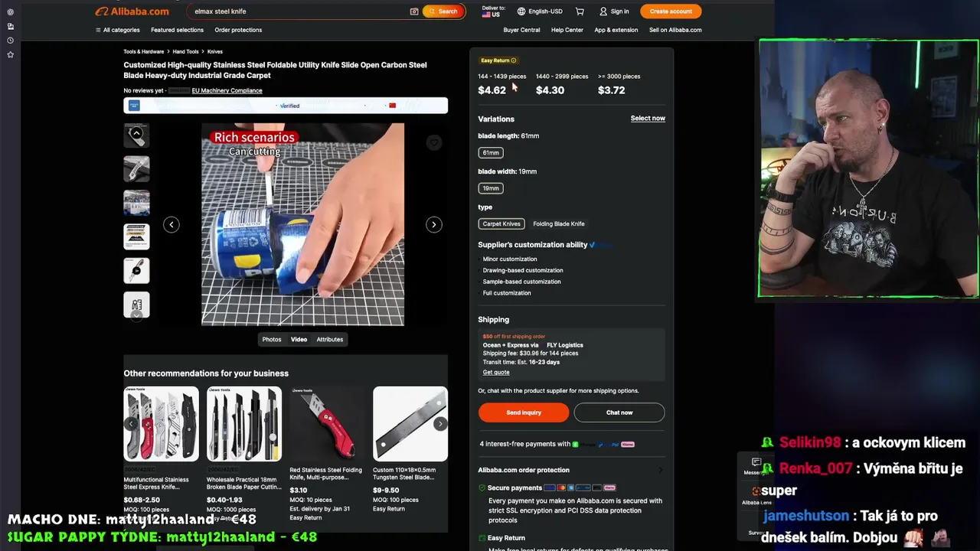Open Buyer Central menu

pos(521,30)
